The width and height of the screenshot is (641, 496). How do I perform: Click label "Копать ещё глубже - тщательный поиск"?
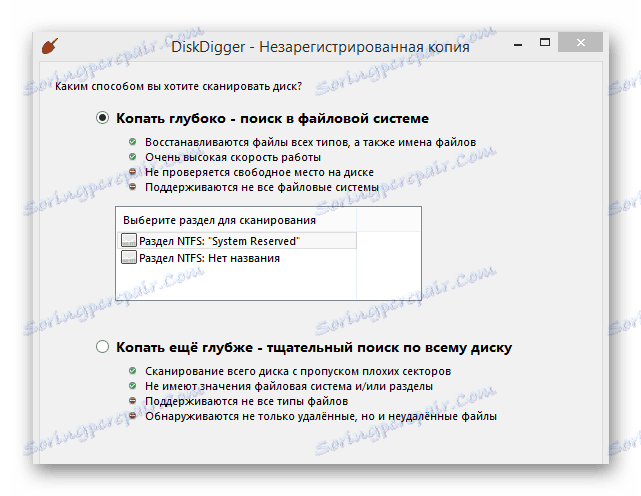click(x=314, y=347)
